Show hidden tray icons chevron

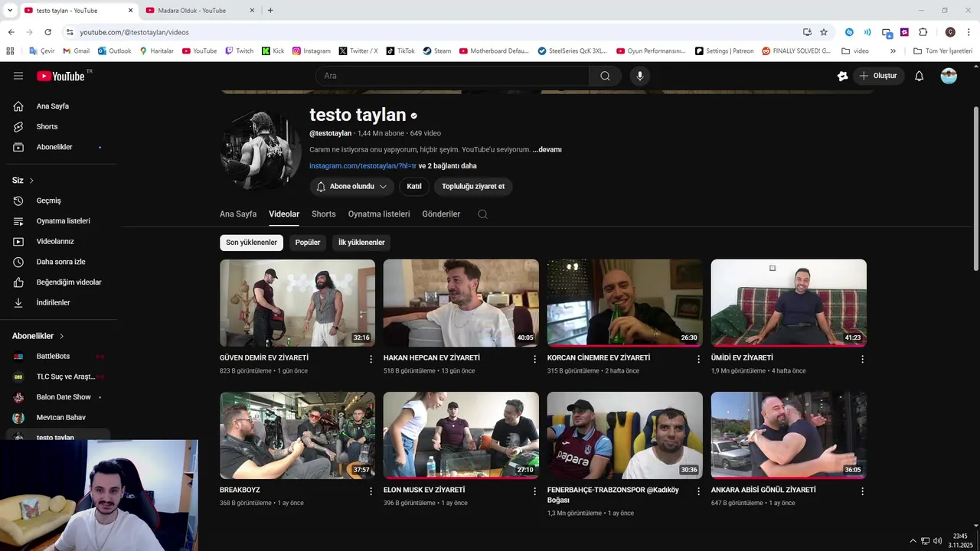[x=913, y=541]
